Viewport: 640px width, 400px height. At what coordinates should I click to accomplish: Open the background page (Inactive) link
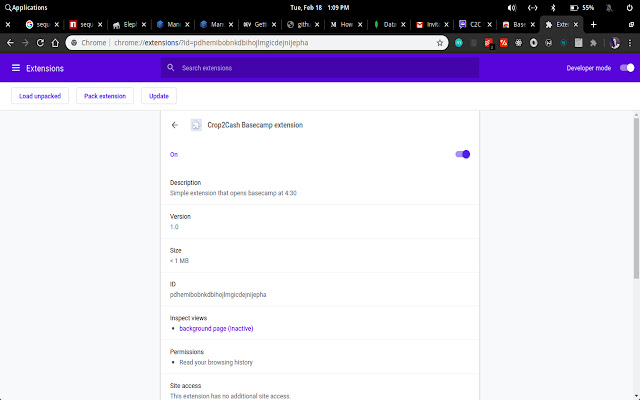pyautogui.click(x=216, y=328)
